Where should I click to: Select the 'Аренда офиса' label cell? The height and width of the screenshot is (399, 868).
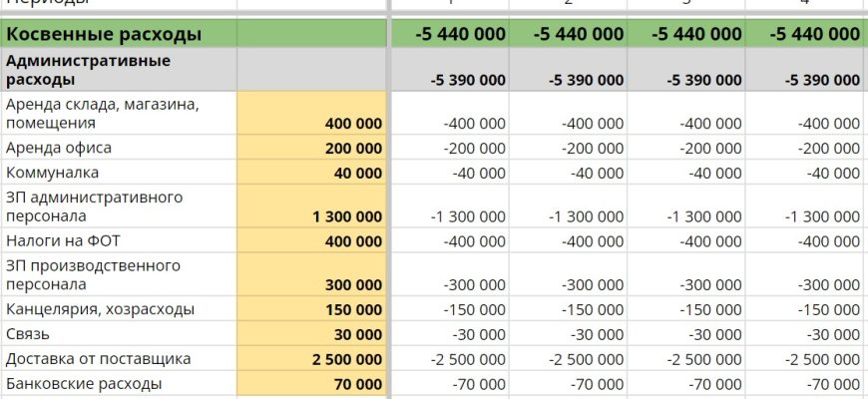119,148
